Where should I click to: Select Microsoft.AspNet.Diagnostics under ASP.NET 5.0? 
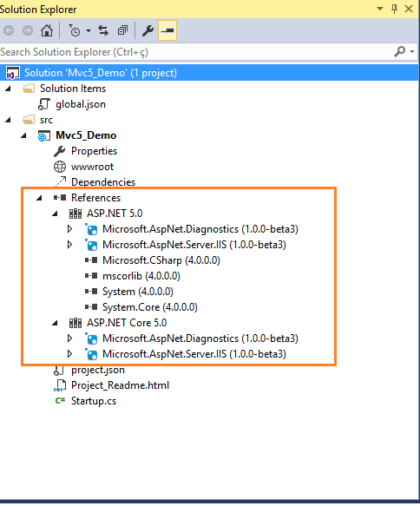200,229
